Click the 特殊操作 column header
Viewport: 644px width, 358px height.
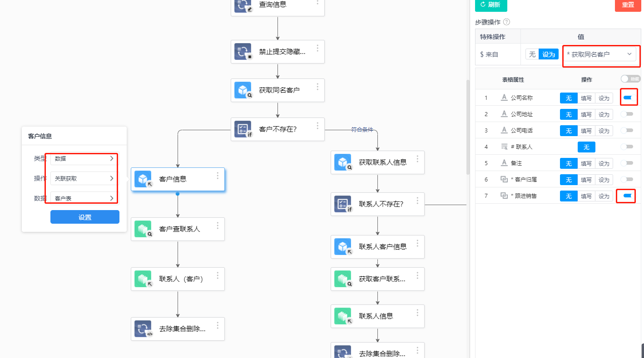pos(493,37)
